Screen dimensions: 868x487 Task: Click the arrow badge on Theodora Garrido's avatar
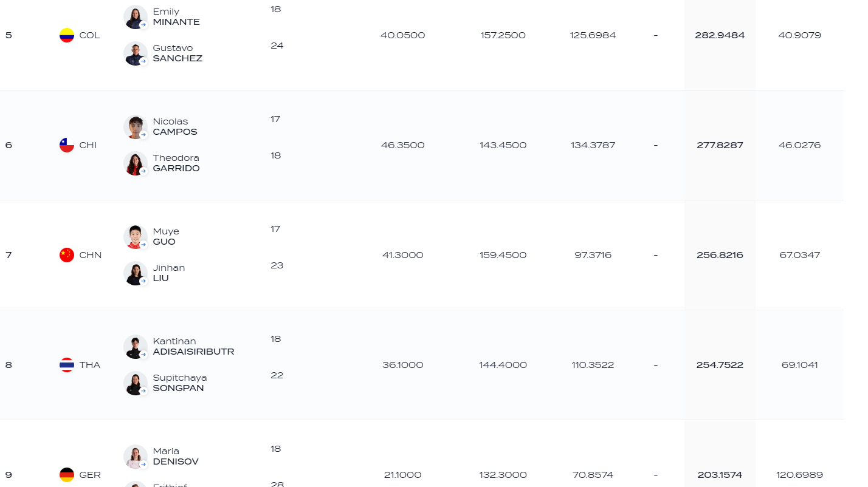click(143, 171)
